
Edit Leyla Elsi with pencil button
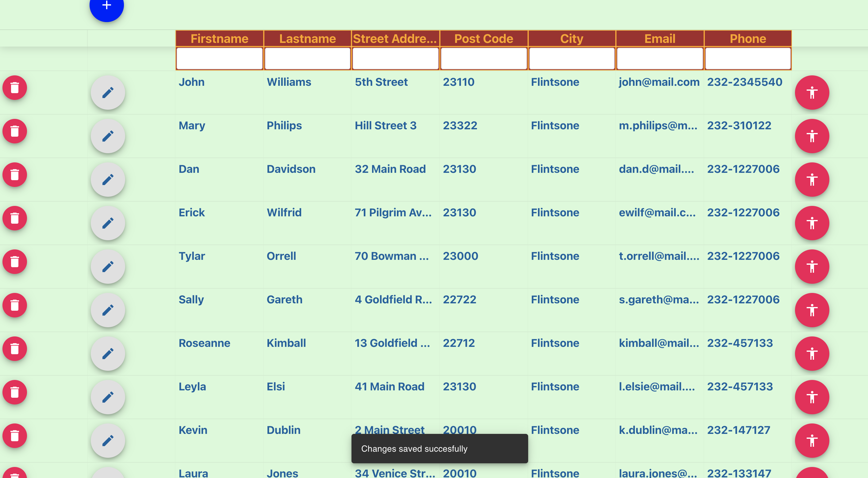pyautogui.click(x=108, y=397)
